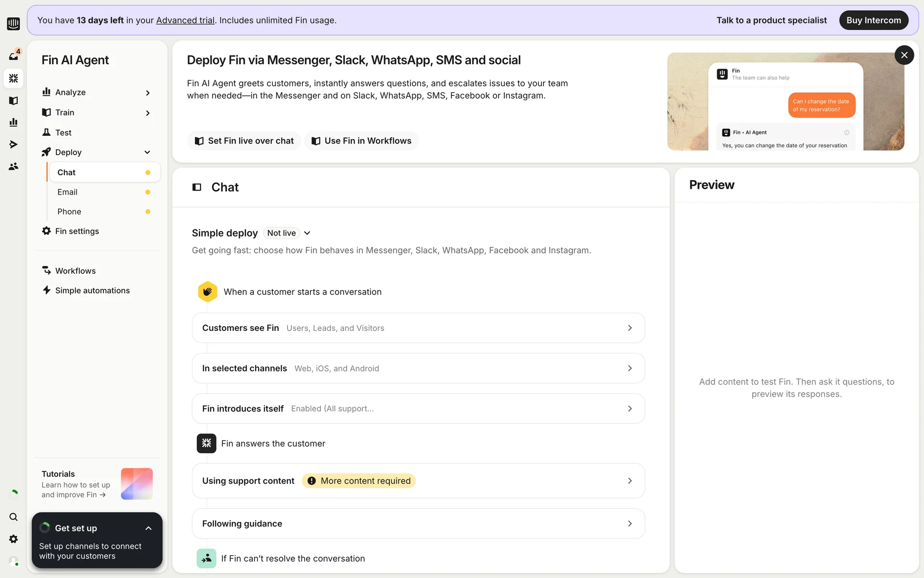Click the search magnifier icon
This screenshot has width=924, height=578.
(13, 517)
